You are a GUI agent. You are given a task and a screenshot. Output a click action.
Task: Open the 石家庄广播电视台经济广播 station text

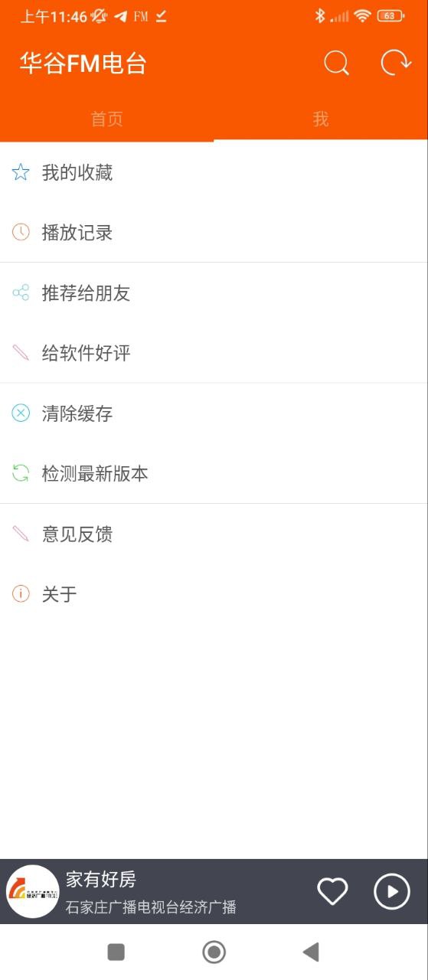[151, 908]
